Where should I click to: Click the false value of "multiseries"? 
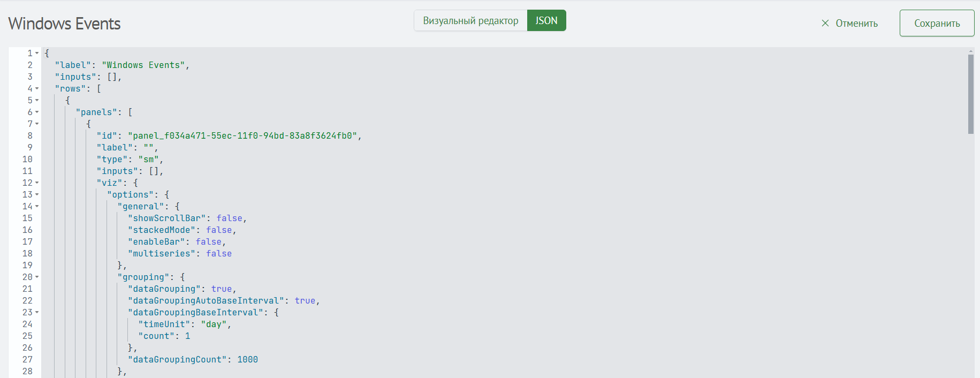219,253
